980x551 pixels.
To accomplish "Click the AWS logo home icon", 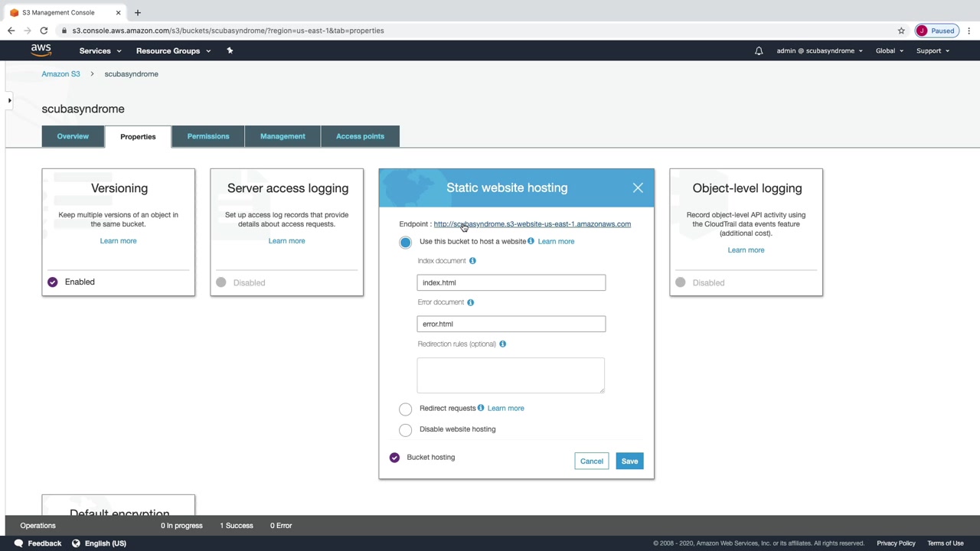I will click(41, 51).
